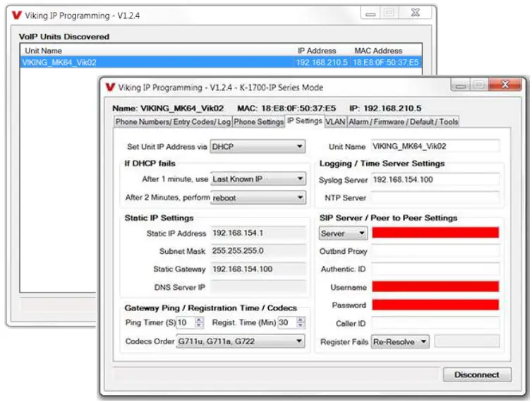Viewport: 532px width, 402px height.
Task: Expand the After 1 minute use dropdown
Action: coord(258,178)
